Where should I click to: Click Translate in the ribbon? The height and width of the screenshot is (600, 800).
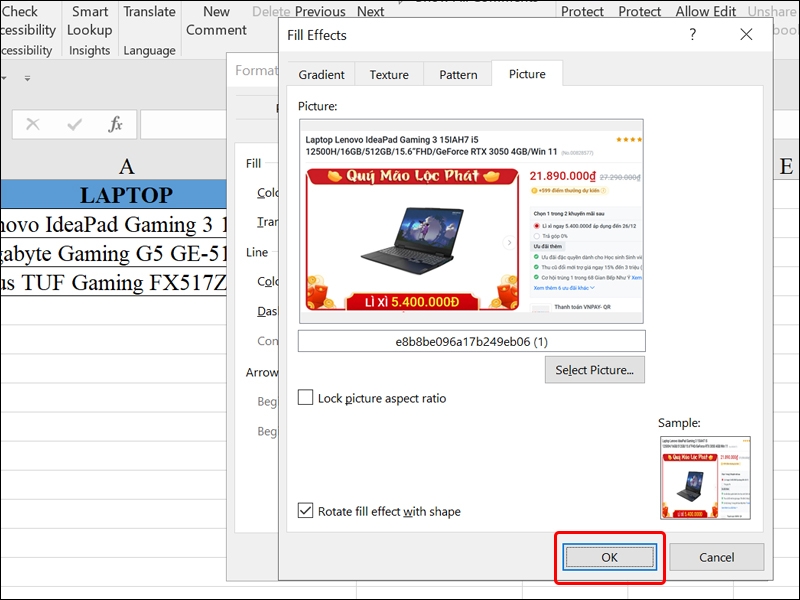click(x=149, y=11)
